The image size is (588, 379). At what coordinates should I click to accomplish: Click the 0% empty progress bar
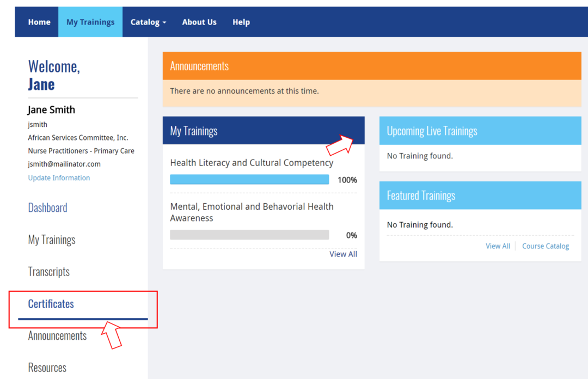click(x=249, y=235)
